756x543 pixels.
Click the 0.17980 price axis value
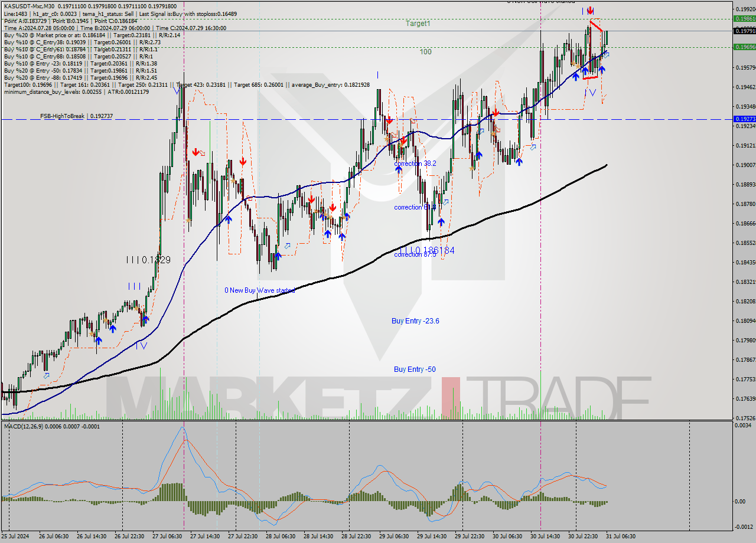point(745,340)
